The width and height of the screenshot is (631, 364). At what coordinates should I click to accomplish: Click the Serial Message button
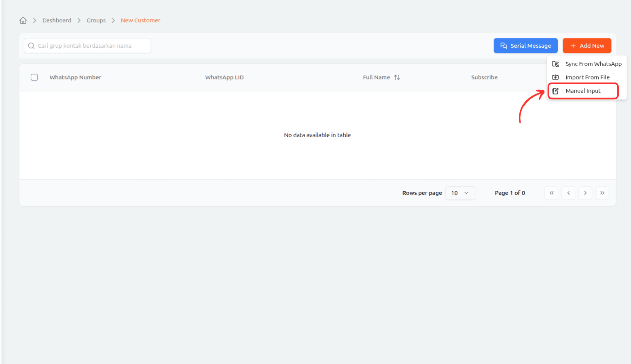tap(525, 46)
